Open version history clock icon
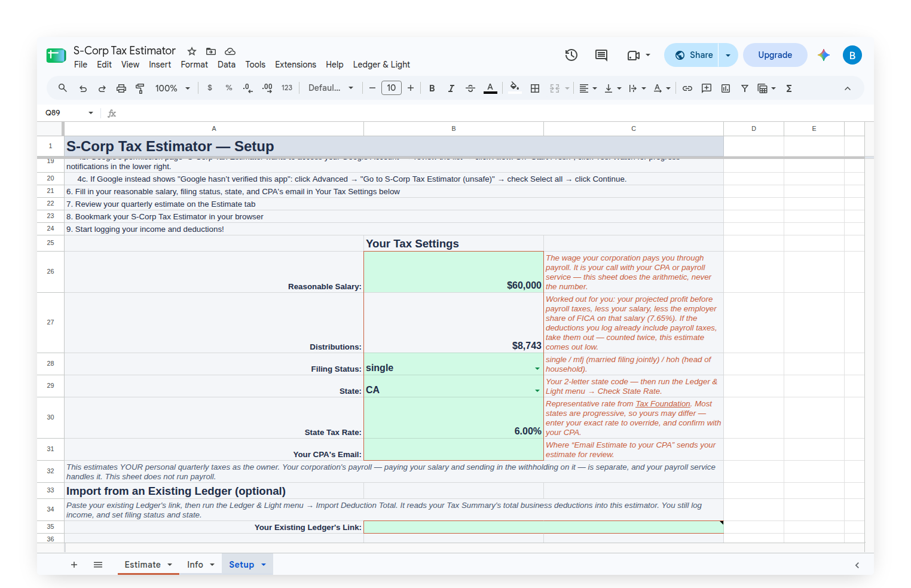The width and height of the screenshot is (911, 588). pos(571,55)
